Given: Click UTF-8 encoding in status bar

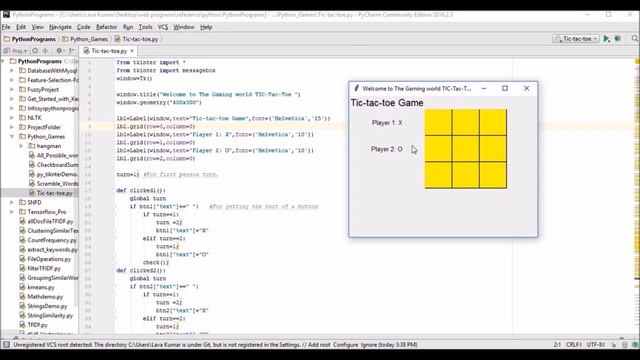Looking at the screenshot, I should coord(596,345).
